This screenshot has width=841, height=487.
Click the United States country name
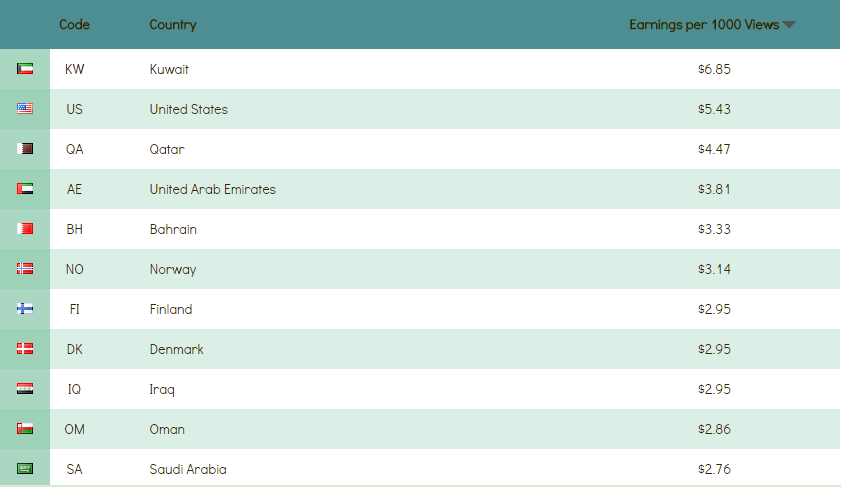pyautogui.click(x=188, y=109)
